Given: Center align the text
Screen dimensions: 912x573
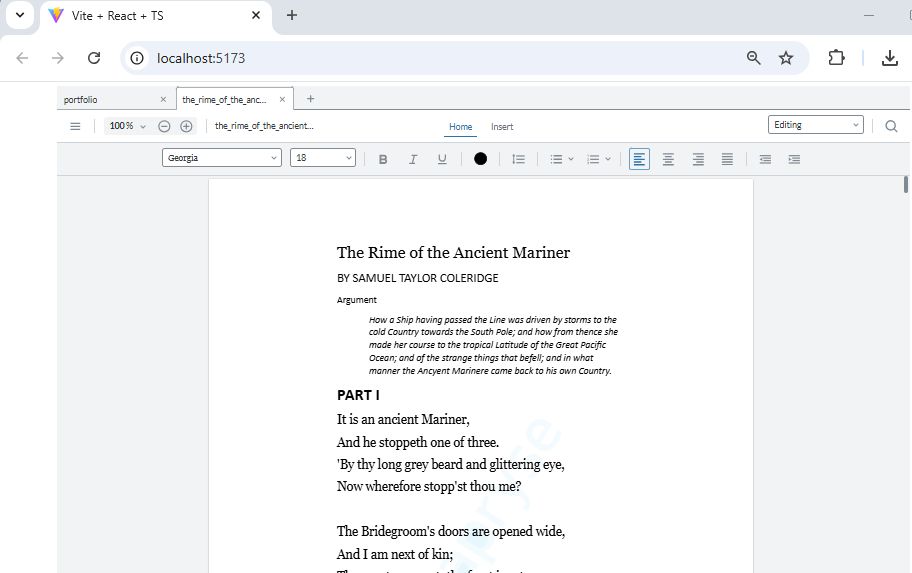Looking at the screenshot, I should click(668, 159).
